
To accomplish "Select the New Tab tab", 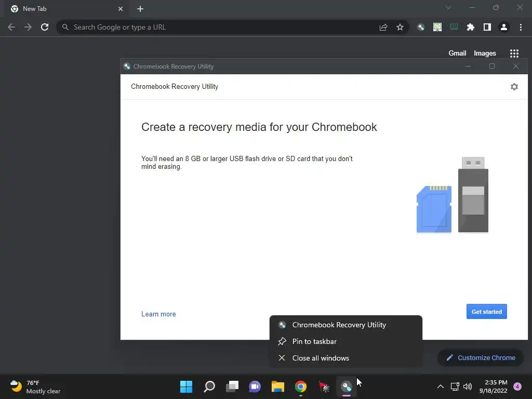I will [x=67, y=9].
